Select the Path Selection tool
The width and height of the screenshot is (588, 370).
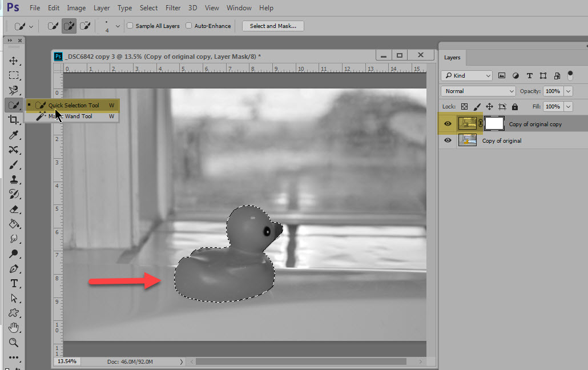(x=14, y=298)
